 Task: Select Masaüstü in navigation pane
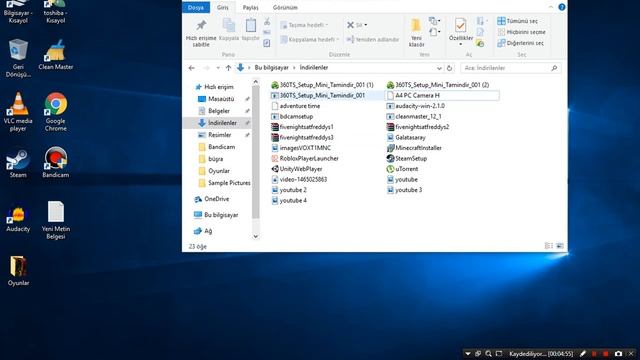coord(221,99)
